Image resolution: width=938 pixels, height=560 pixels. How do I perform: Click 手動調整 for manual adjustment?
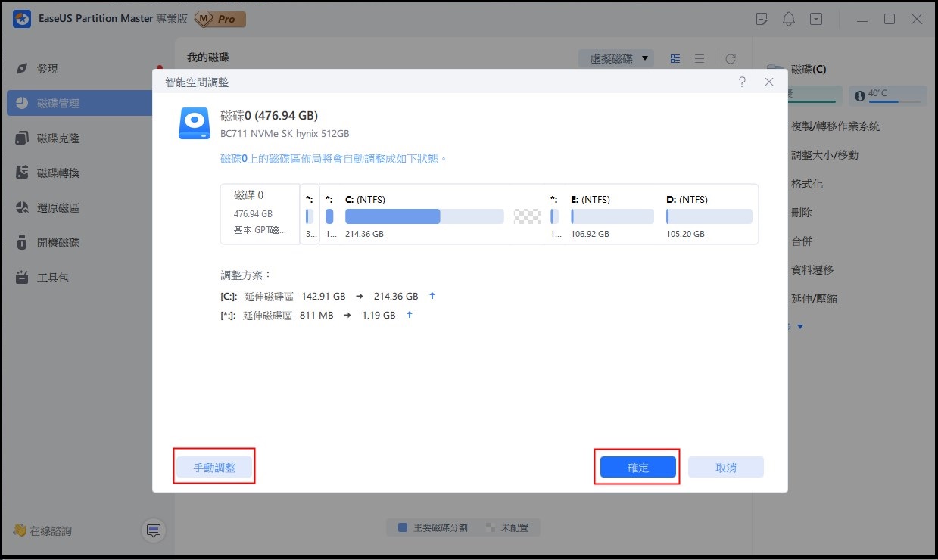pyautogui.click(x=213, y=467)
